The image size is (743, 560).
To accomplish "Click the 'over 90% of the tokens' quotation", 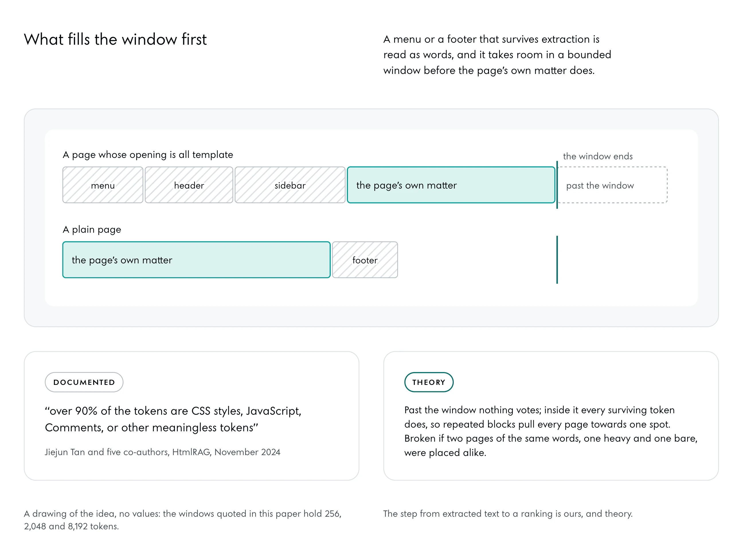I will point(173,419).
